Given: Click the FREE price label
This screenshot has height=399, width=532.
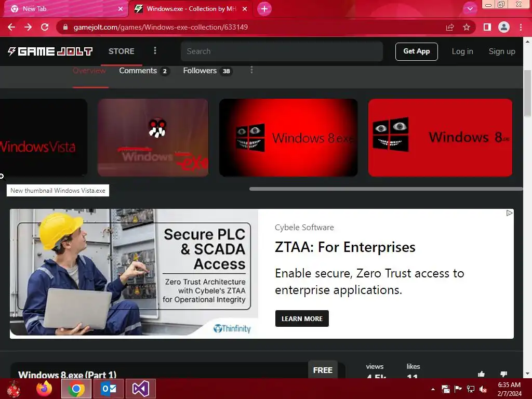Looking at the screenshot, I should point(323,369).
